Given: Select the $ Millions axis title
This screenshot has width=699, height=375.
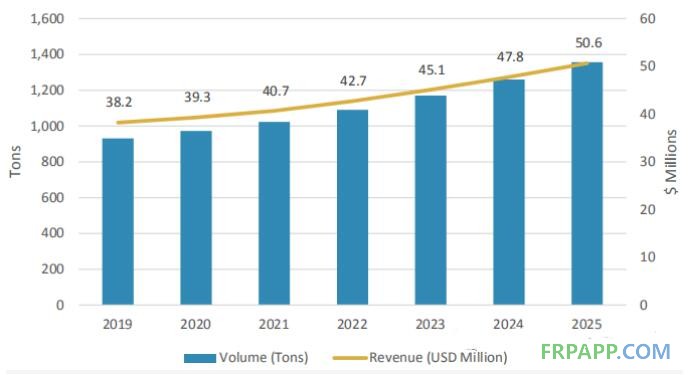Looking at the screenshot, I should pyautogui.click(x=671, y=162).
